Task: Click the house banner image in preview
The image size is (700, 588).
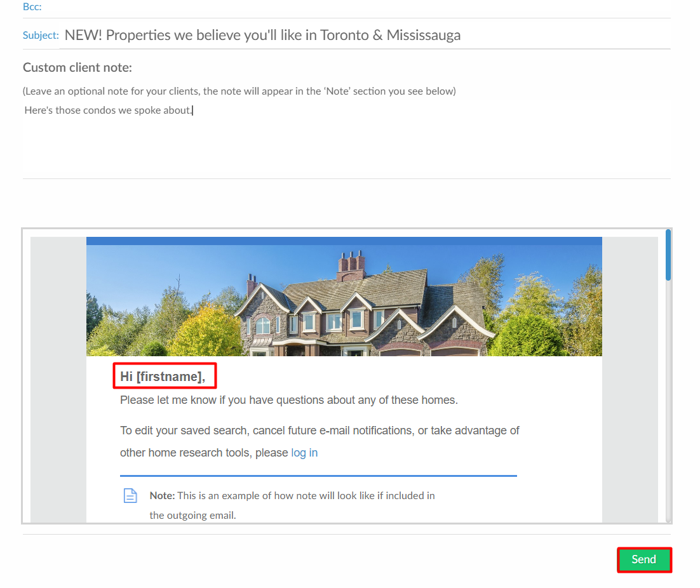Action: 344,300
